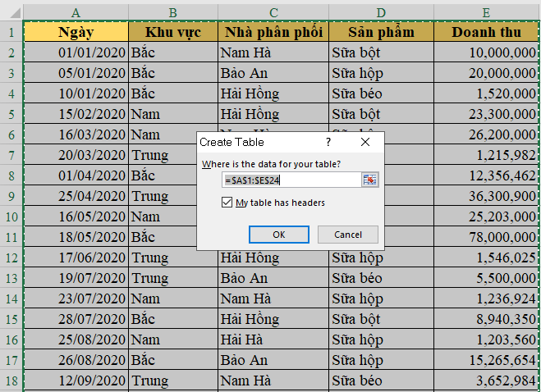Select column B header

point(173,12)
